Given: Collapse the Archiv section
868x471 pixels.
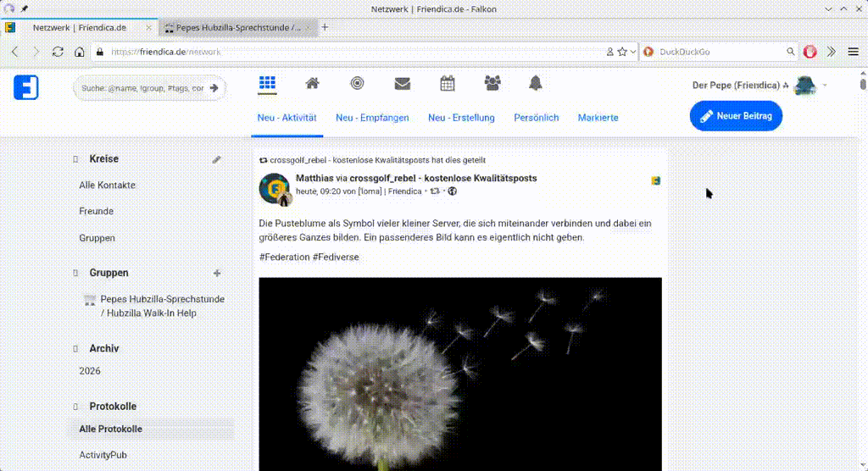Looking at the screenshot, I should [x=75, y=349].
